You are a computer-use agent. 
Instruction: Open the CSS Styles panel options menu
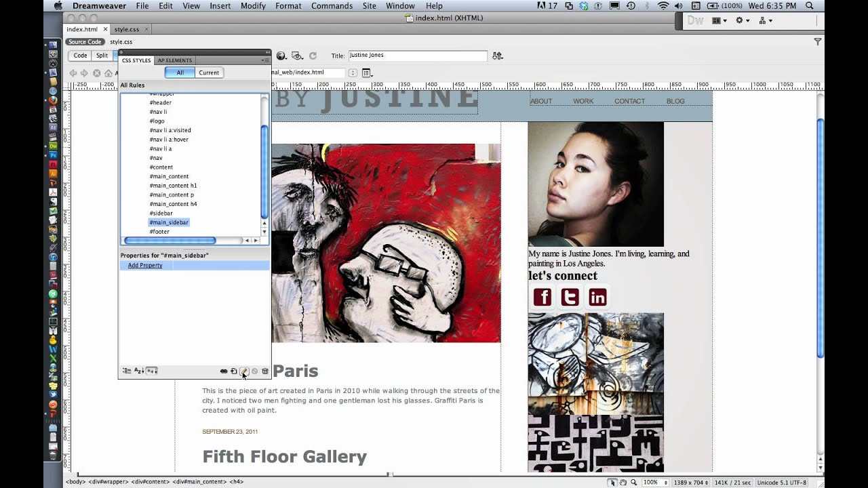pyautogui.click(x=265, y=60)
